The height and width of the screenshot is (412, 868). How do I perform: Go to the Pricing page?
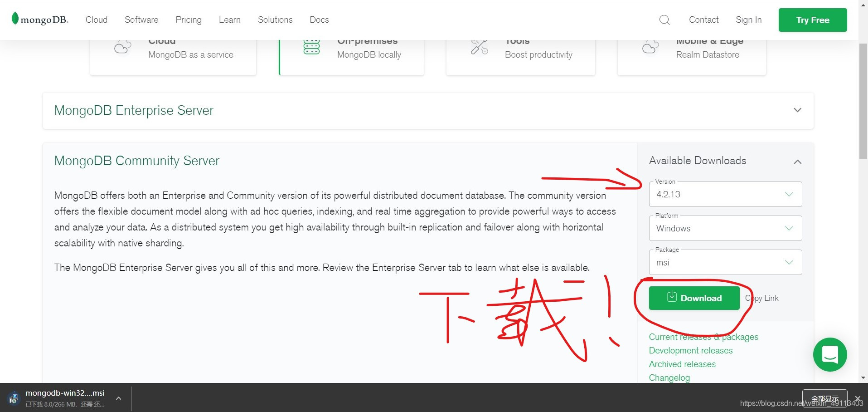189,20
